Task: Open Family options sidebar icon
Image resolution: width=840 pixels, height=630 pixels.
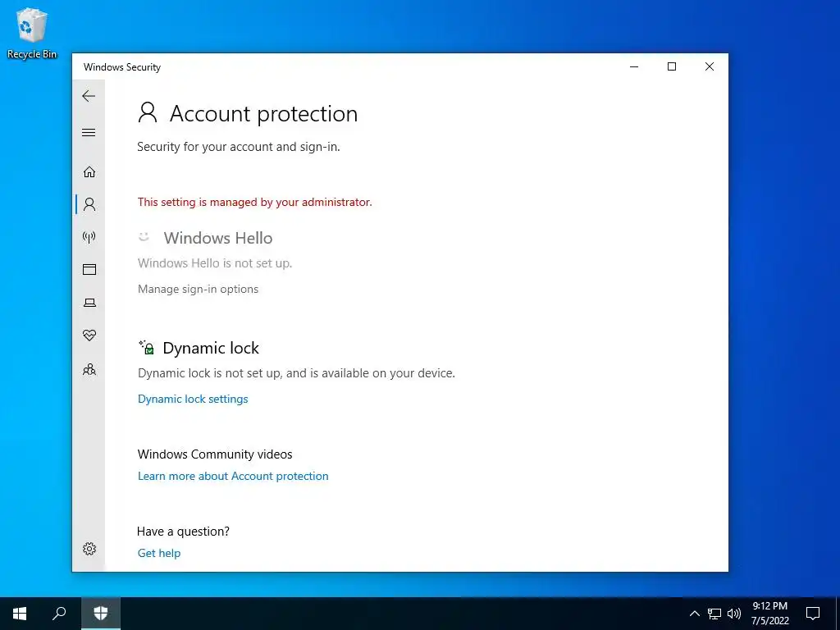Action: point(89,369)
